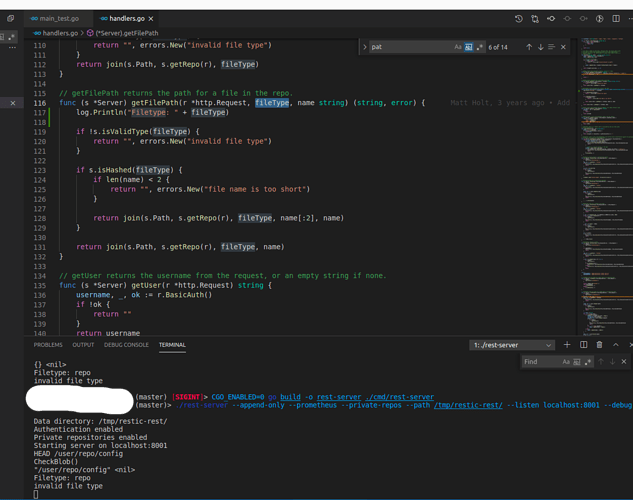Click the ./cmd/rest-server link in terminal
The width and height of the screenshot is (633, 500).
pyautogui.click(x=399, y=397)
